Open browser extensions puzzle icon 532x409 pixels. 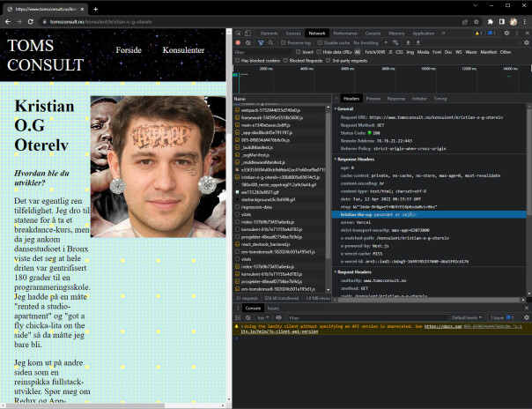pos(491,22)
